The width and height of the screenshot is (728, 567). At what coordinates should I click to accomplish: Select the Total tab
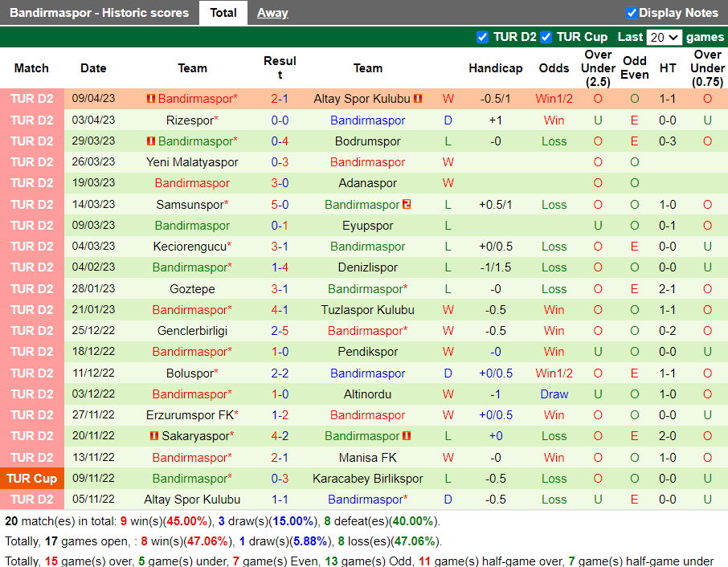pyautogui.click(x=223, y=13)
